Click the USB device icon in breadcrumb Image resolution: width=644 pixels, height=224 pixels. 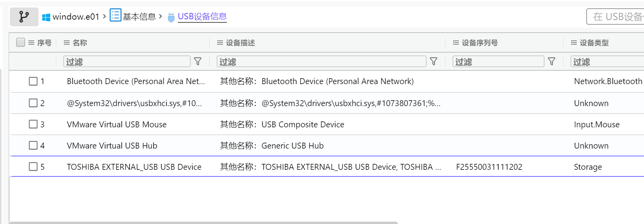[x=171, y=17]
